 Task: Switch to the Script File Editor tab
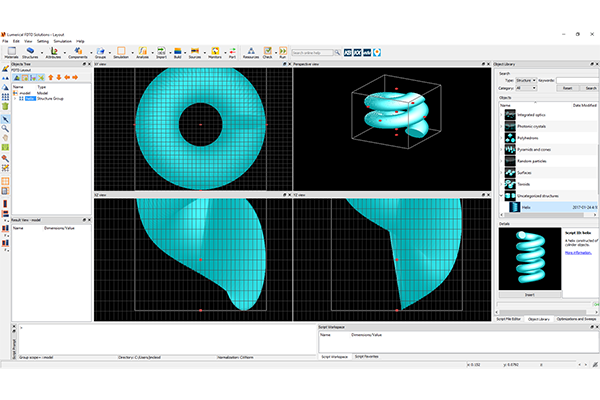(509, 319)
